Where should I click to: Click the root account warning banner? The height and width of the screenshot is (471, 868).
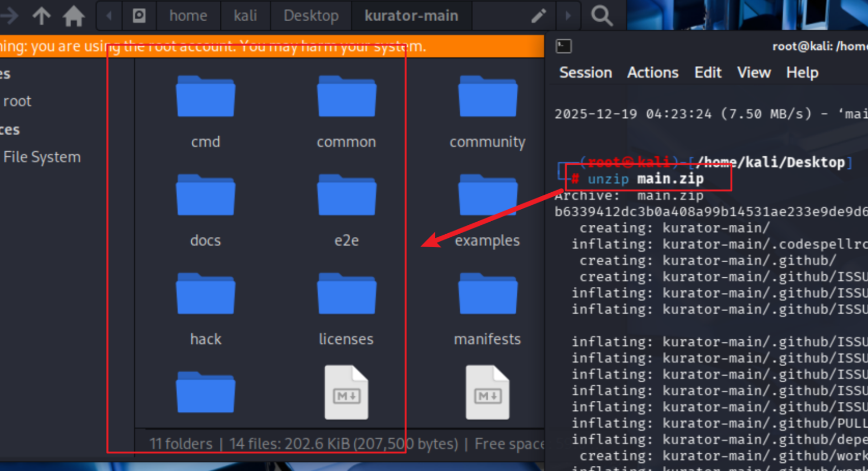[272, 46]
